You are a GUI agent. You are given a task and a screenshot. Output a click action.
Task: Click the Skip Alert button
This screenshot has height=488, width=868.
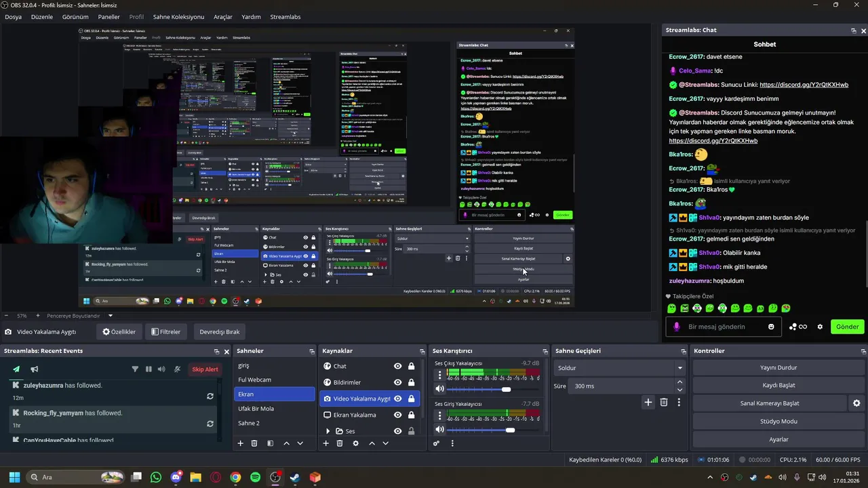tap(205, 369)
